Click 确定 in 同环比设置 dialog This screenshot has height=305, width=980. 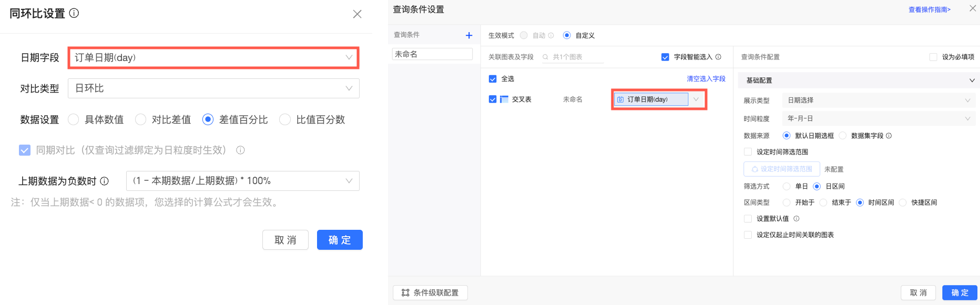(x=340, y=240)
